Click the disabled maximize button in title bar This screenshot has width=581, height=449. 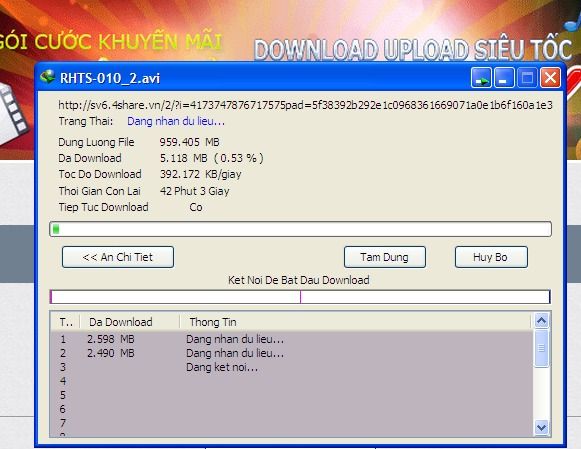[527, 78]
